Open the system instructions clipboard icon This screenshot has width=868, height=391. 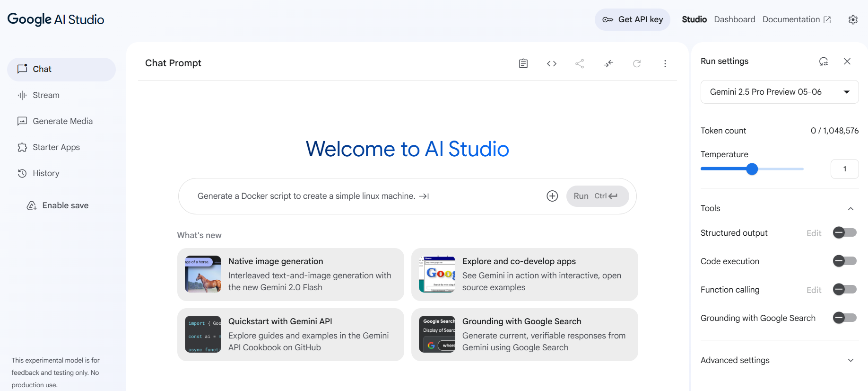tap(523, 63)
